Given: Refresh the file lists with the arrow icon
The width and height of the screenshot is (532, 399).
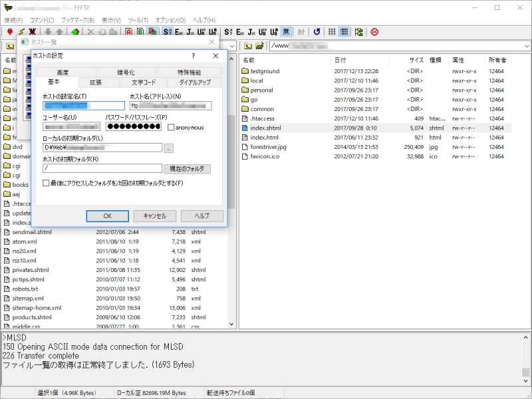Looking at the screenshot, I should 315,30.
